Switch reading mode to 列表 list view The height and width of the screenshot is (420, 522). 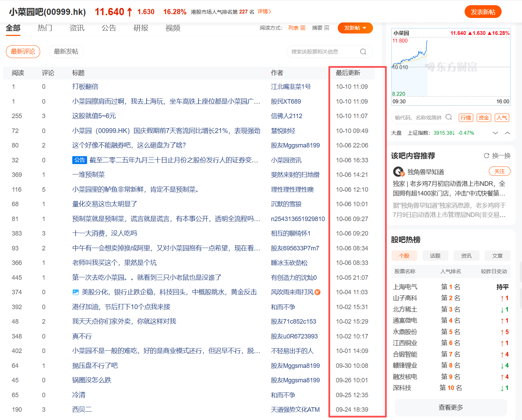(297, 28)
